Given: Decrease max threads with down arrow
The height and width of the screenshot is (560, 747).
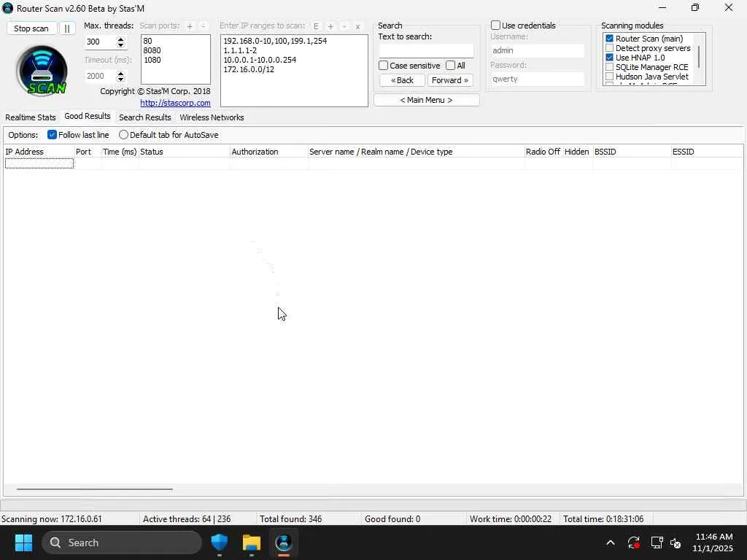Looking at the screenshot, I should coord(121,44).
